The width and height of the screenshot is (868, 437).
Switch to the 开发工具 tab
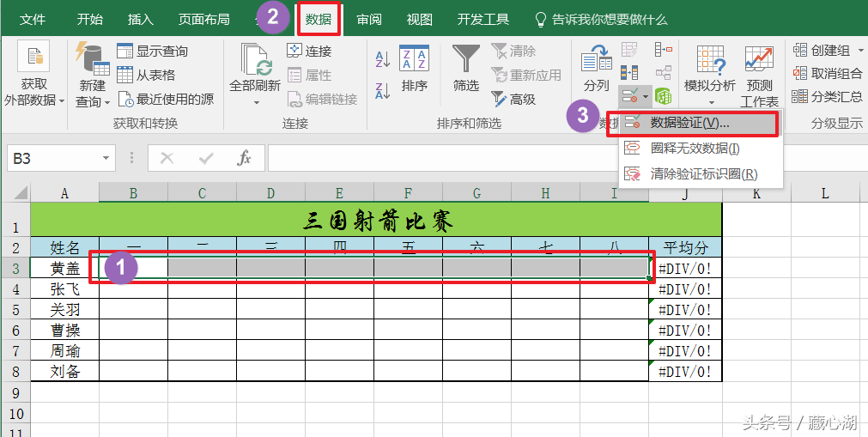[483, 20]
